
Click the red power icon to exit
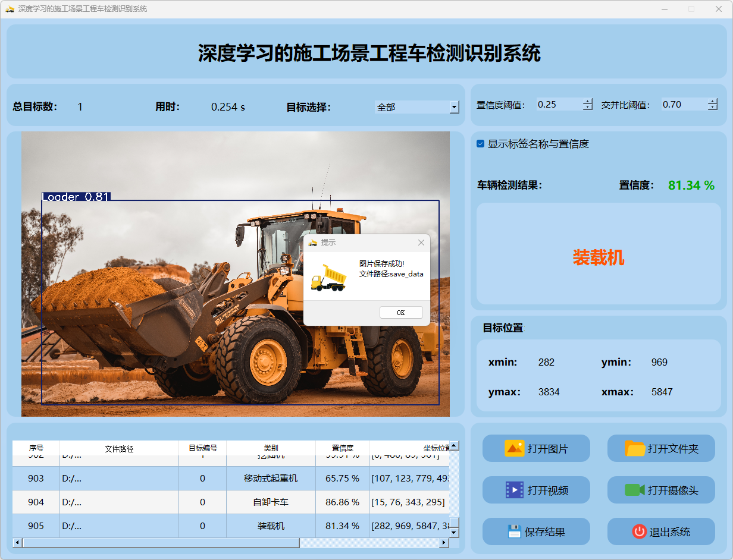click(640, 531)
